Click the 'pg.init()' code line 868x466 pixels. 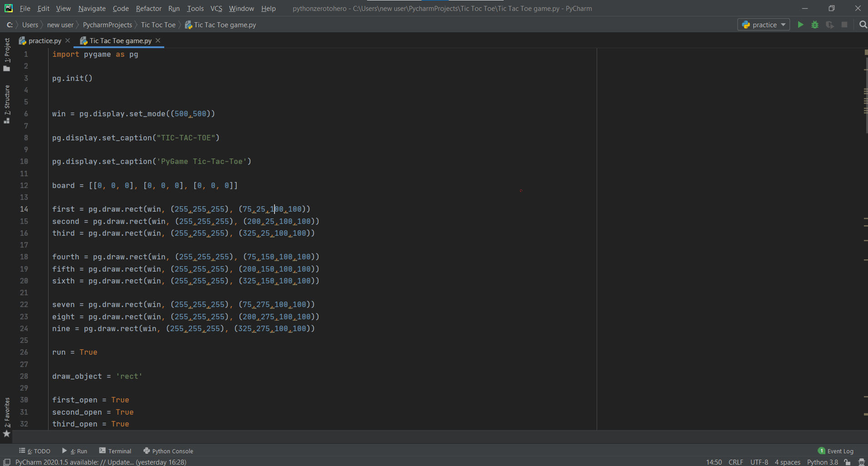click(x=72, y=78)
